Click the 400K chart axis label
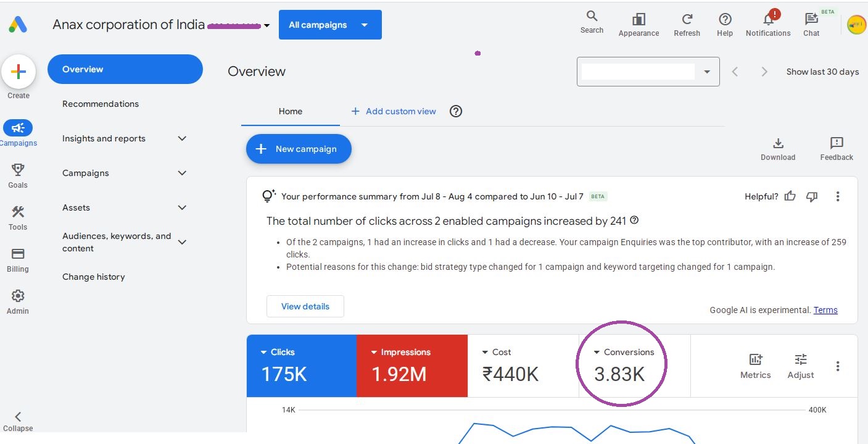Viewport: 868px width, 444px height. click(x=817, y=410)
